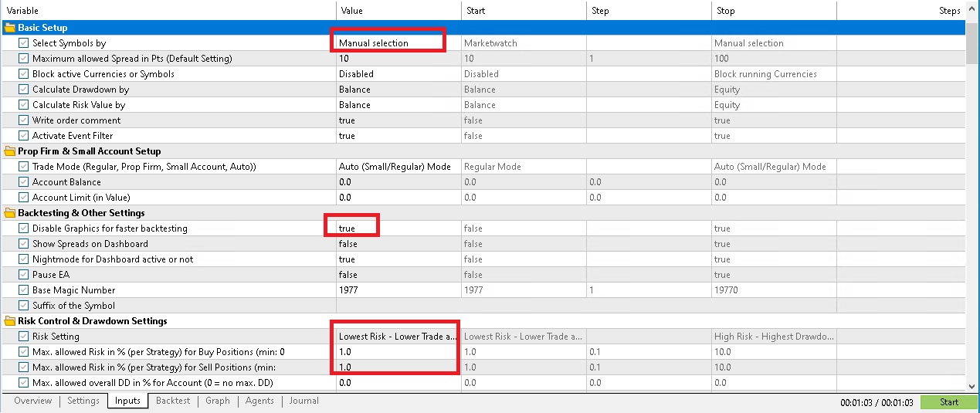Edit Max. allowed Risk for Buy Positions value

[398, 352]
